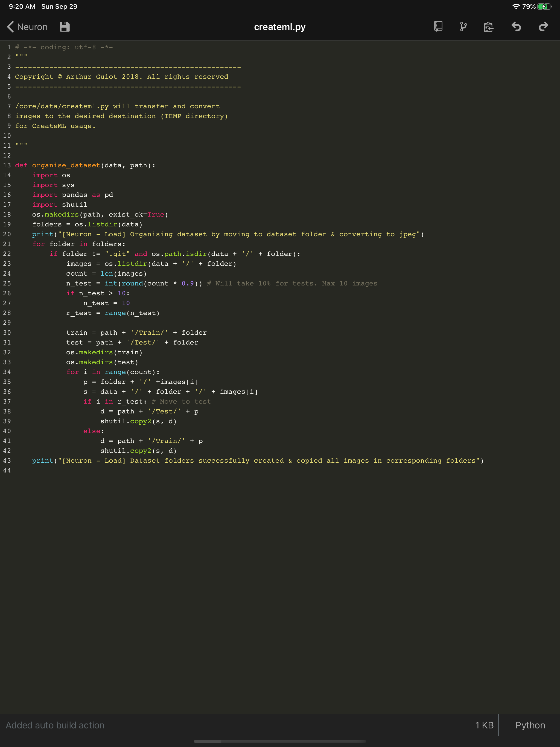This screenshot has height=747, width=560.
Task: Click the horizontal scrollbar at the bottom
Action: 279,742
